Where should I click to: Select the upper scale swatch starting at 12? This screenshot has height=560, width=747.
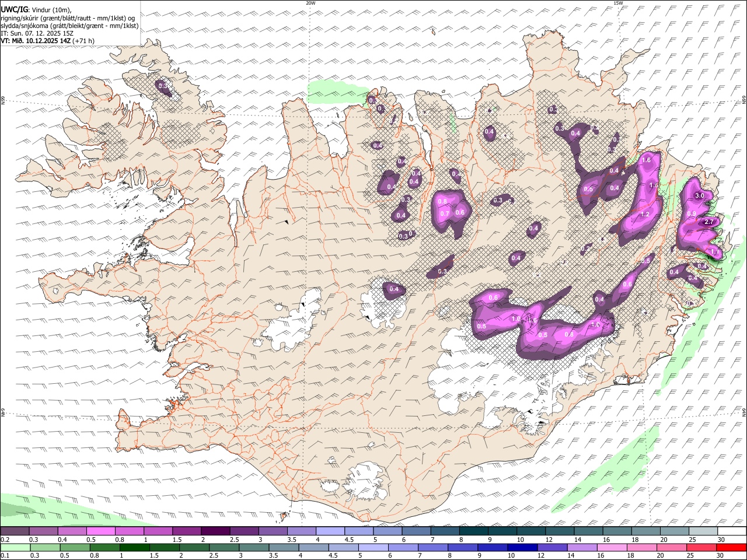pos(560,531)
